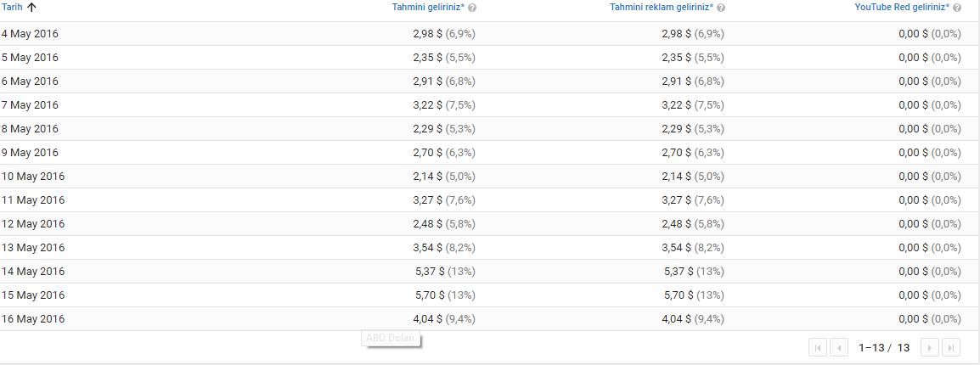Click the ABD Doları tooltip
980x365 pixels.
[x=391, y=338]
